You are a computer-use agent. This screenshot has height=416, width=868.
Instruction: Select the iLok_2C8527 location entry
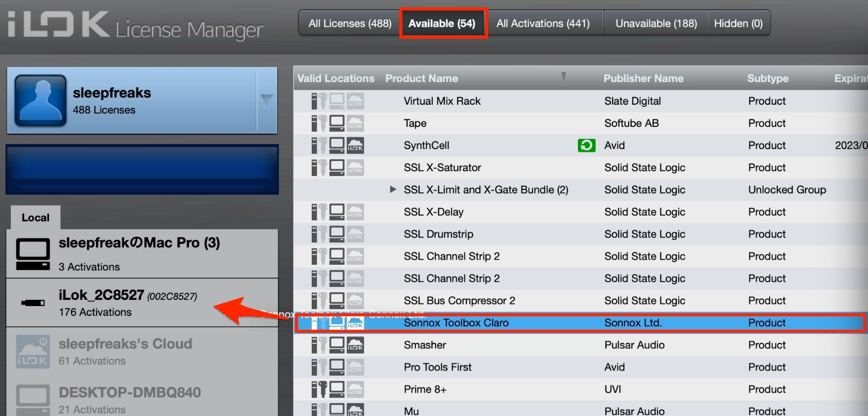tap(142, 302)
